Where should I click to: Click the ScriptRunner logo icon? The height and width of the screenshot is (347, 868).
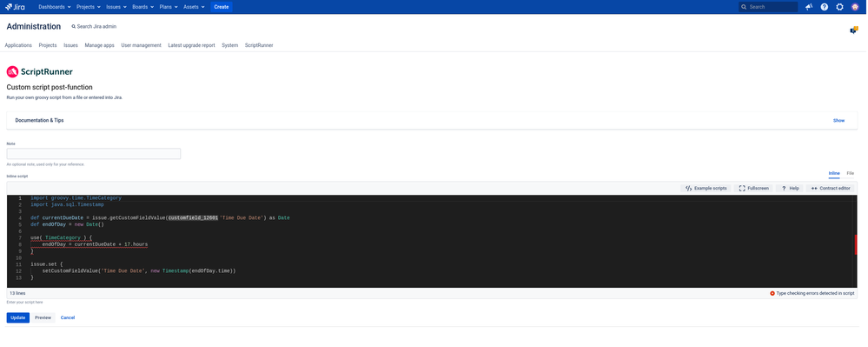point(12,71)
